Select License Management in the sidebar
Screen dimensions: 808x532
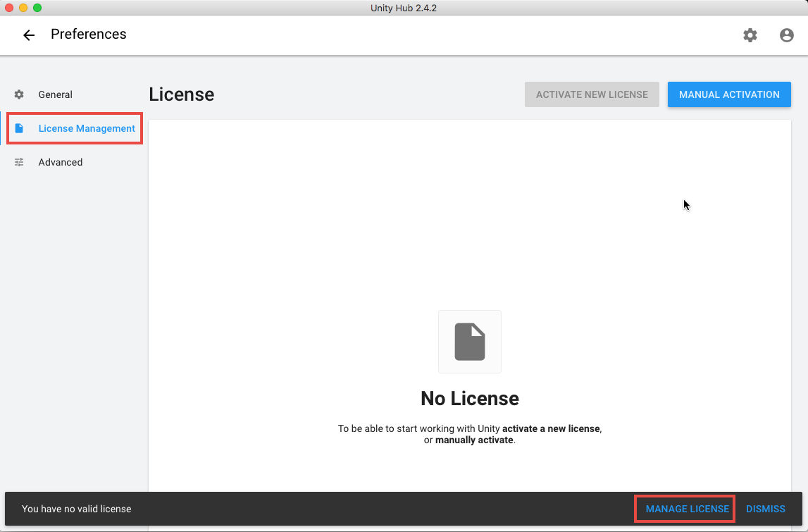75,128
